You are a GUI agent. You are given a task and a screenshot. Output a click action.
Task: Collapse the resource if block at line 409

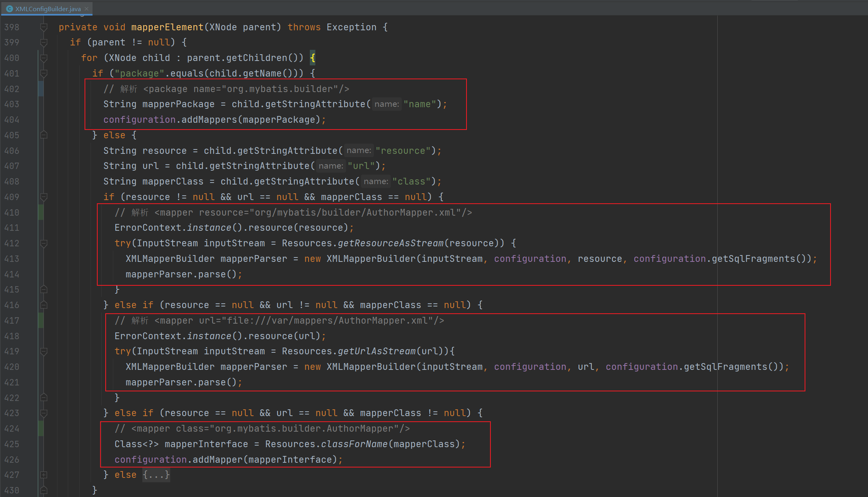(44, 197)
